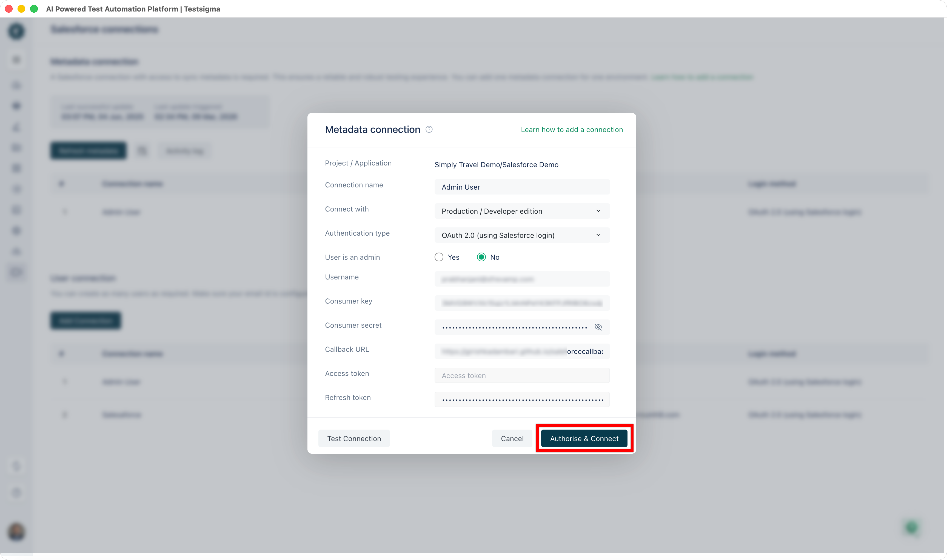Select Yes for User is an admin
This screenshot has height=560, width=947.
[439, 257]
